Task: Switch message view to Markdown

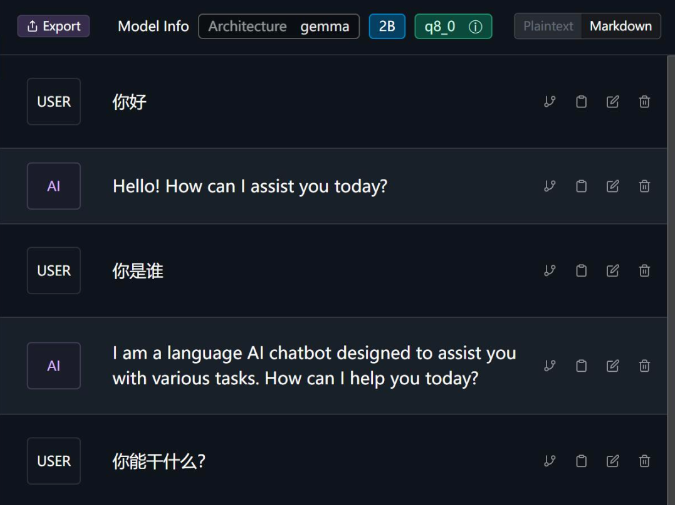Action: coord(620,26)
